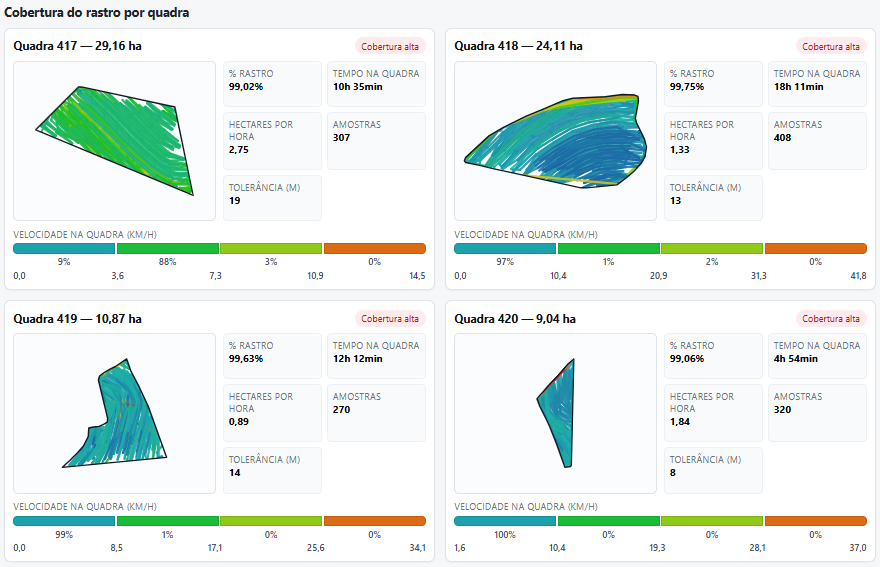Select the green speed segment of Quadra 420

pos(608,521)
